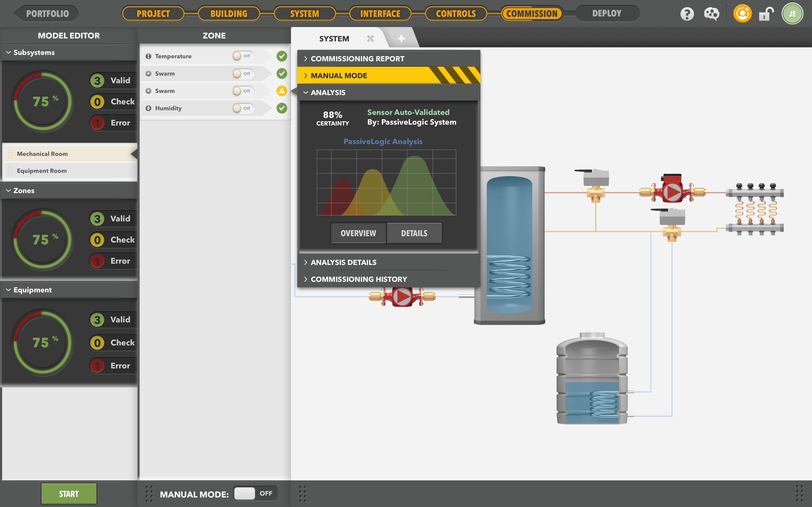The width and height of the screenshot is (812, 507).
Task: Click the help question mark icon
Action: pos(687,14)
